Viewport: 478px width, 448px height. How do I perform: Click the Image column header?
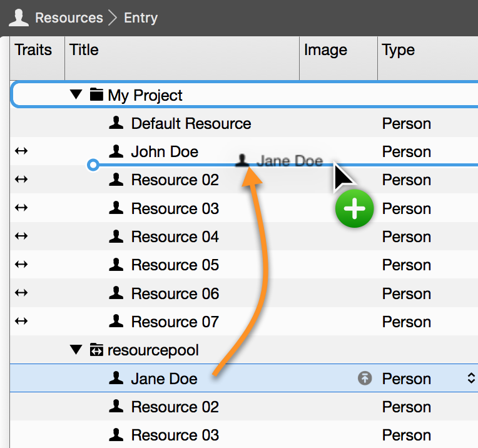point(325,50)
